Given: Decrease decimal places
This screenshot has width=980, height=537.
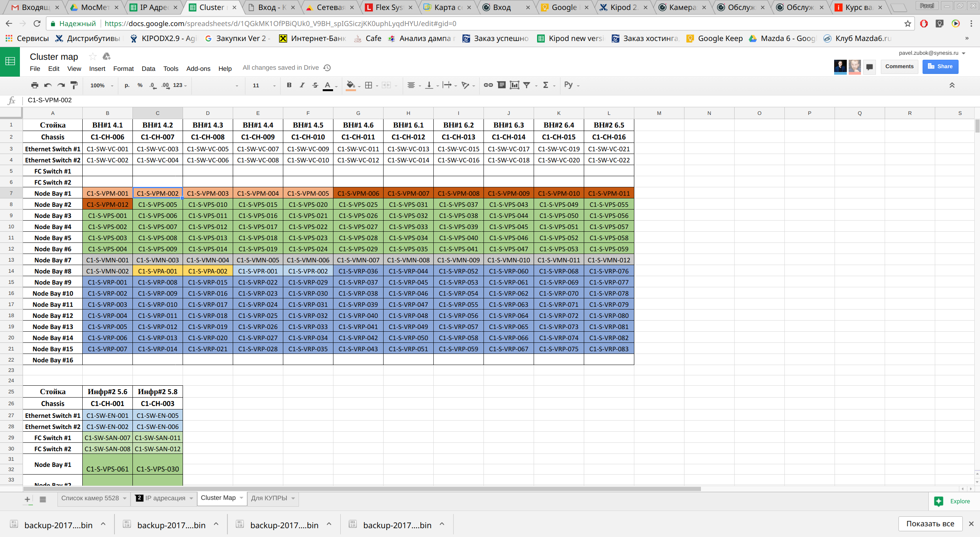Looking at the screenshot, I should [153, 85].
